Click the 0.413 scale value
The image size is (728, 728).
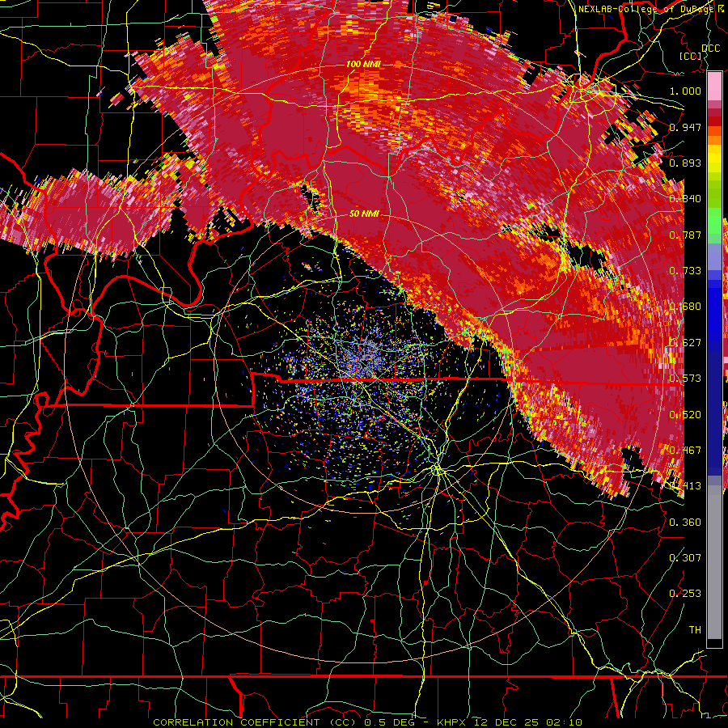point(685,486)
